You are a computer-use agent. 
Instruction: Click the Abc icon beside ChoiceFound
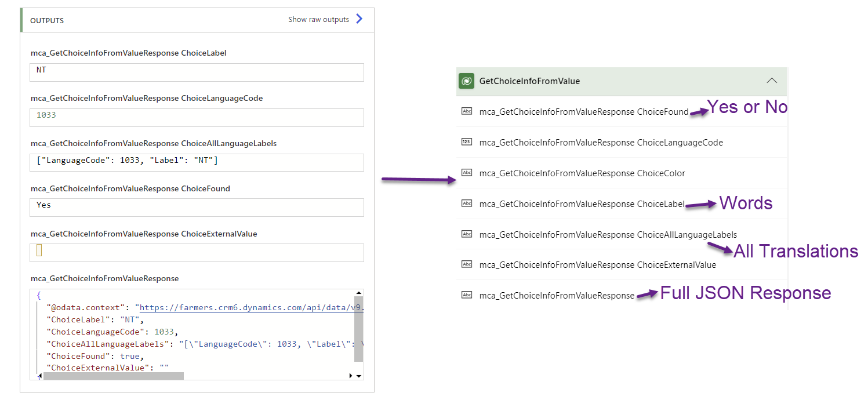467,111
